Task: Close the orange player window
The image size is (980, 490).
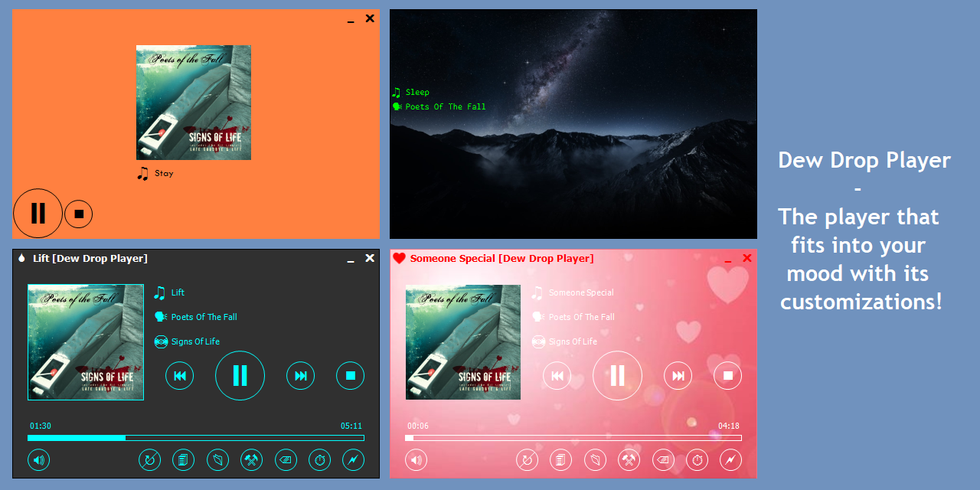Action: (x=370, y=18)
